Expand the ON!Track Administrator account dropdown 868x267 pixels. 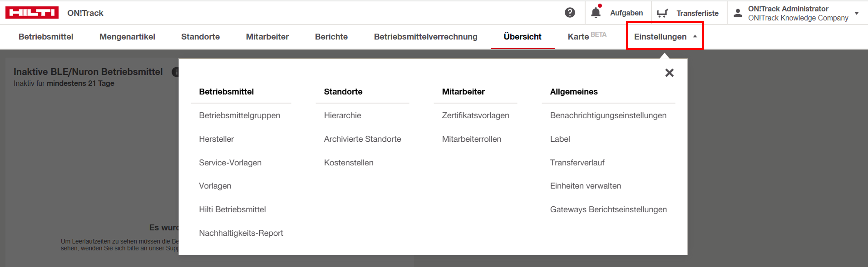(857, 13)
